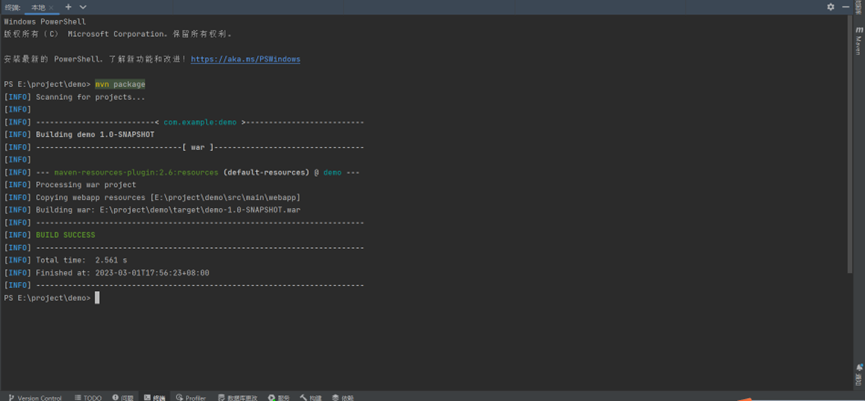Close the 本地 terminal tab

(52, 7)
